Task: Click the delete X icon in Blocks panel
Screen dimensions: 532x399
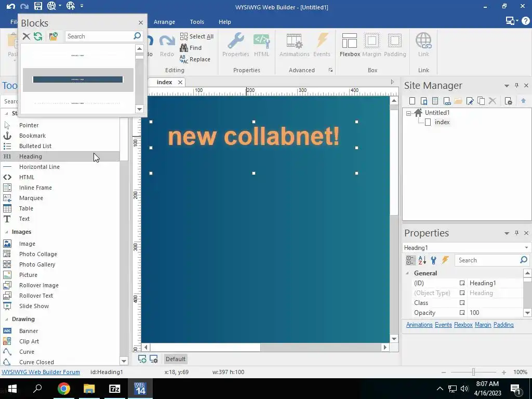Action: pos(26,36)
